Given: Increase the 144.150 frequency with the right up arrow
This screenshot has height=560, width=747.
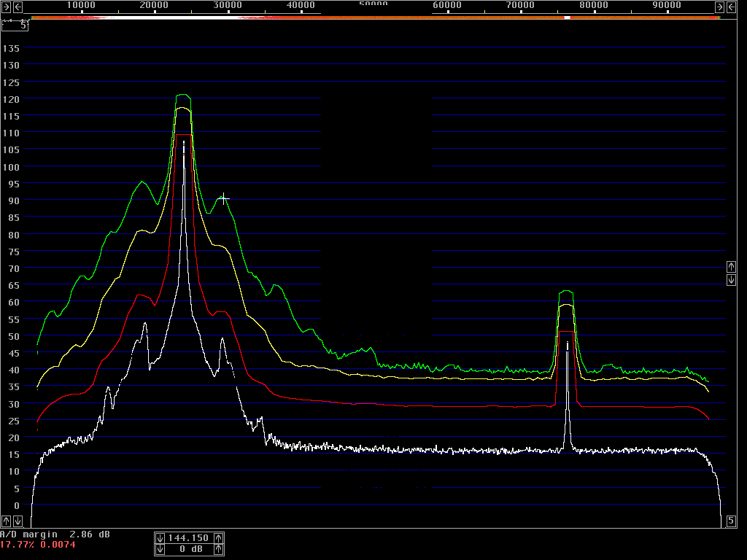Looking at the screenshot, I should point(219,538).
